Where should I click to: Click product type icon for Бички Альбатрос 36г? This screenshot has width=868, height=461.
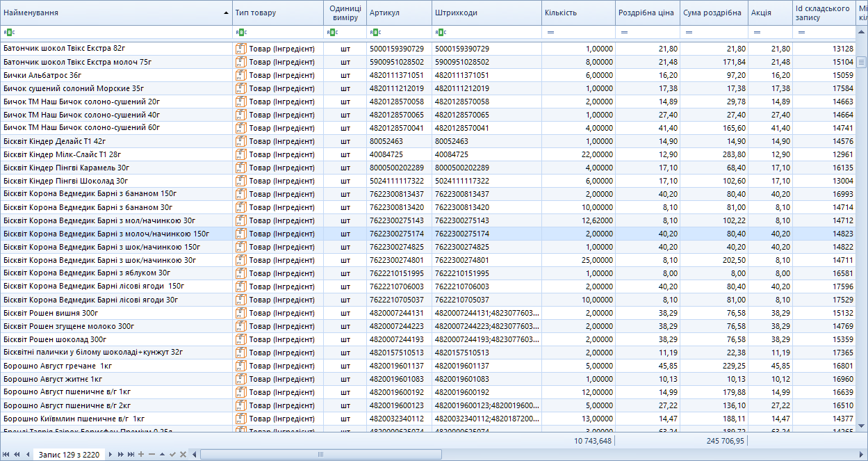(241, 75)
